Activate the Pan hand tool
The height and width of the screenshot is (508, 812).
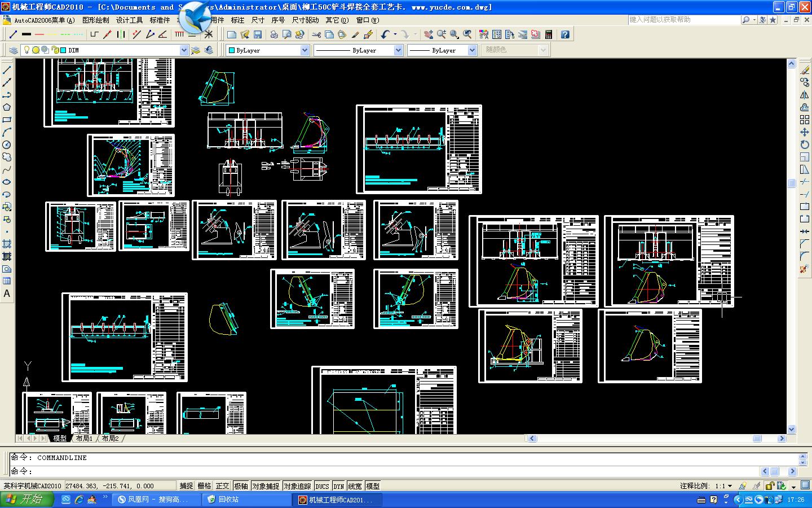[x=429, y=34]
